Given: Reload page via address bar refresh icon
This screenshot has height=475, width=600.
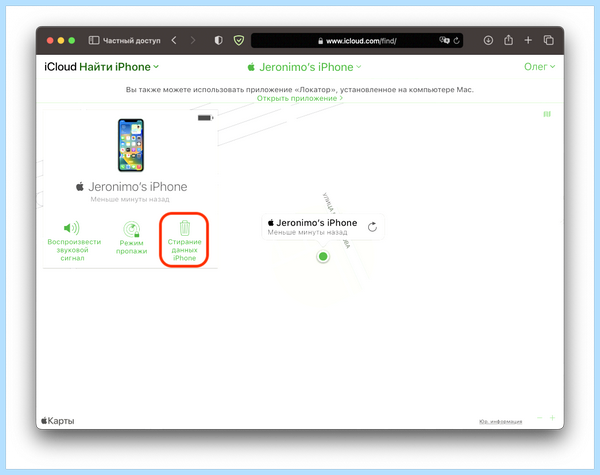Looking at the screenshot, I should coord(457,41).
